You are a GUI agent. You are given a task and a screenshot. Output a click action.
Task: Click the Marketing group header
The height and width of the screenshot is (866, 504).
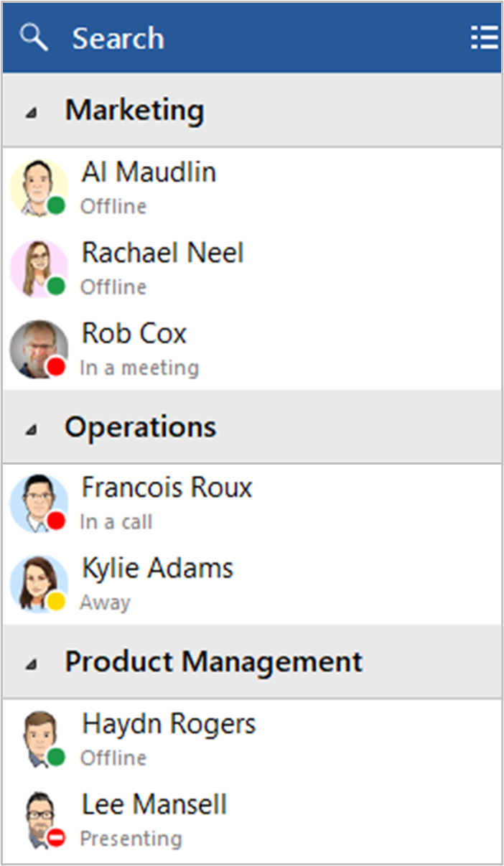coord(136,109)
